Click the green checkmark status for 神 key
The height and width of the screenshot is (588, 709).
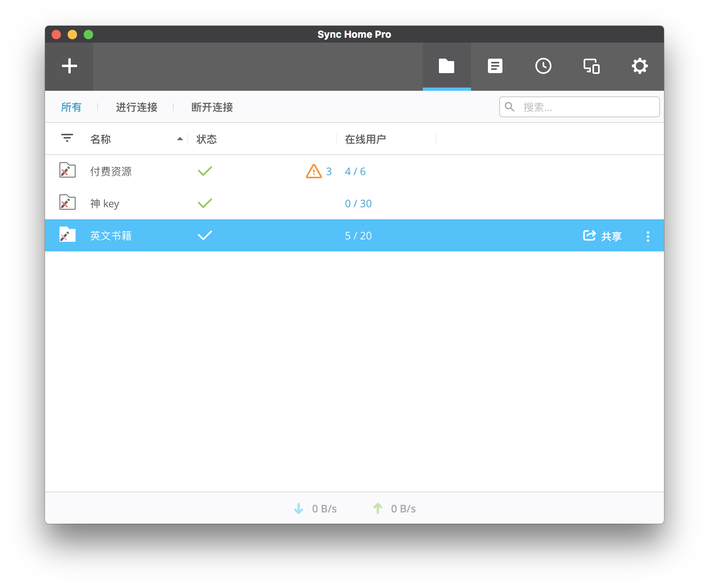205,203
